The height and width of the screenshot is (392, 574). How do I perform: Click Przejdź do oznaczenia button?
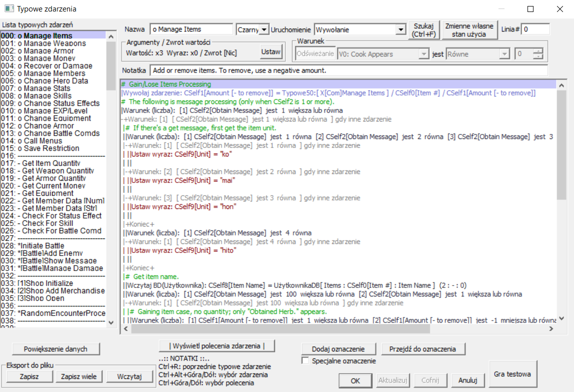click(x=423, y=349)
